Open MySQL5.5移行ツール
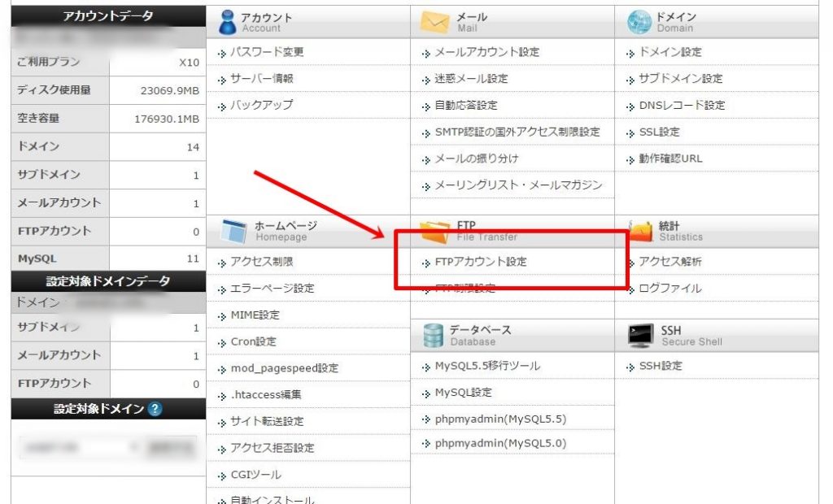Image resolution: width=833 pixels, height=504 pixels. tap(487, 366)
